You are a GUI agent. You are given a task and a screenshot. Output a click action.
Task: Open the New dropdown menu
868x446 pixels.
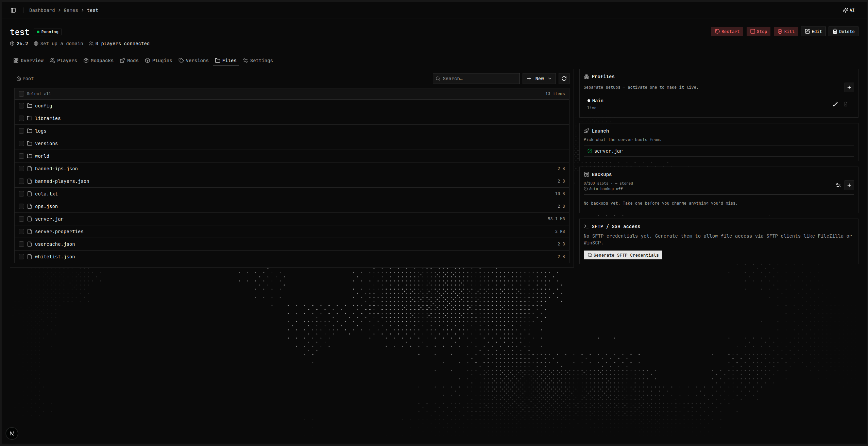[x=539, y=79]
